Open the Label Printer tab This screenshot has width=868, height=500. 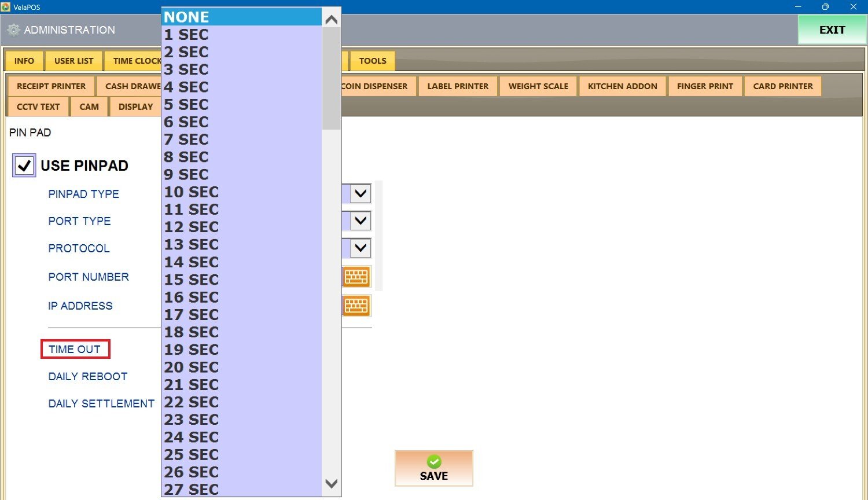458,86
